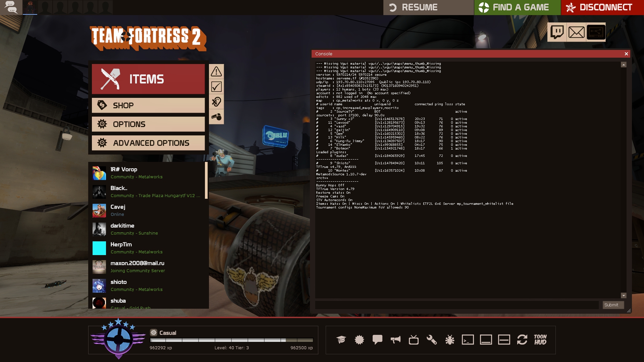Open the replay TV icon
The height and width of the screenshot is (362, 644).
point(414,340)
